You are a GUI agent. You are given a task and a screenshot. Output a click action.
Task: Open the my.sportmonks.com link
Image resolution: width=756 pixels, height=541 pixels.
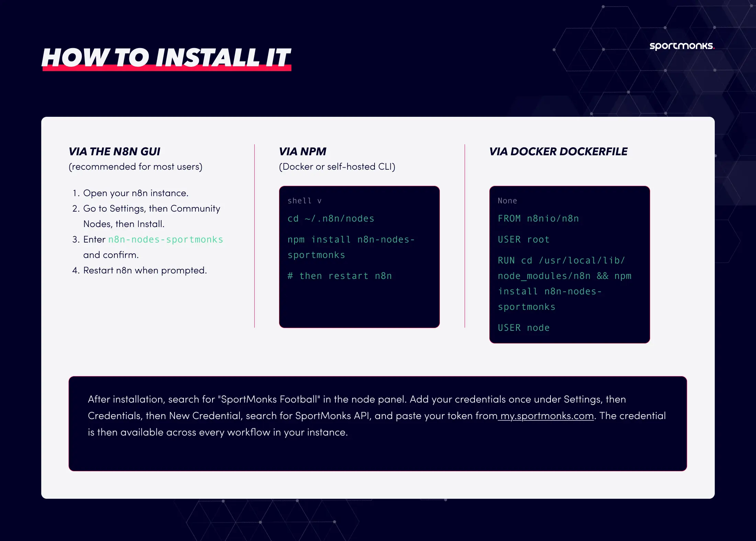click(547, 416)
